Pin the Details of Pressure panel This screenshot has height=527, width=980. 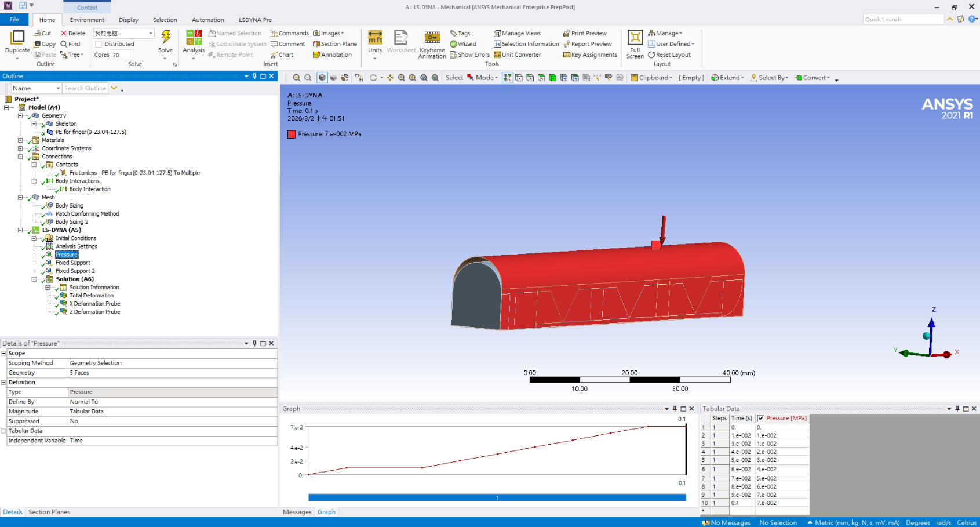(x=254, y=343)
